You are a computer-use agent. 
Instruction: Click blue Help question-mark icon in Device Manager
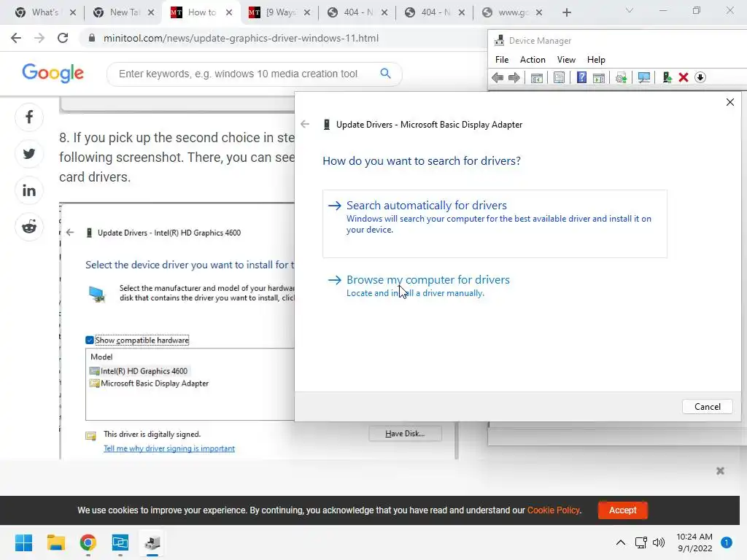click(x=581, y=77)
